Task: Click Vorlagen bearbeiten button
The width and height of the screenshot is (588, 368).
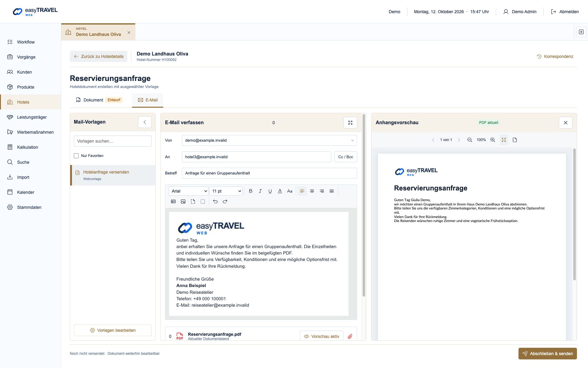Action: (x=113, y=330)
